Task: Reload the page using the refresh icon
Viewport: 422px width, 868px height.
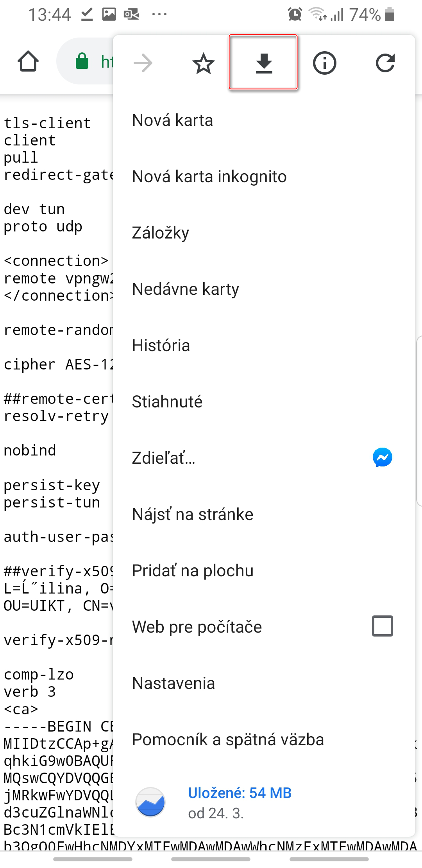Action: click(x=385, y=63)
